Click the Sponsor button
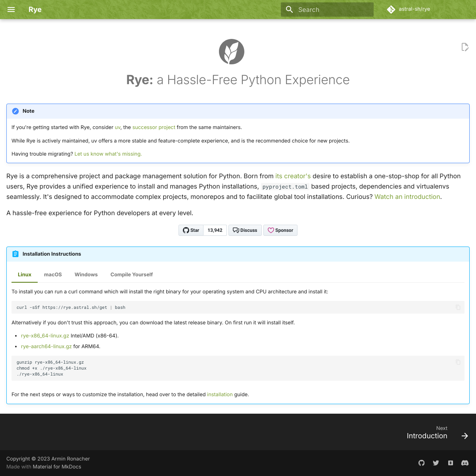This screenshot has height=476, width=476. point(280,230)
